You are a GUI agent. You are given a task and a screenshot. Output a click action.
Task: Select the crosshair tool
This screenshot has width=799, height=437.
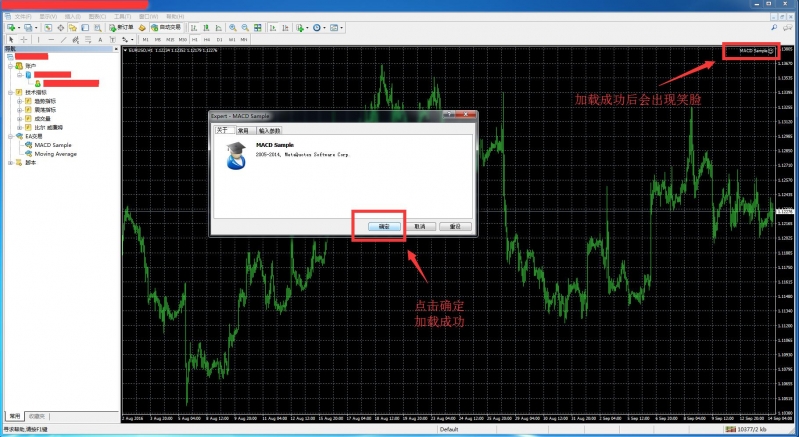[23, 39]
